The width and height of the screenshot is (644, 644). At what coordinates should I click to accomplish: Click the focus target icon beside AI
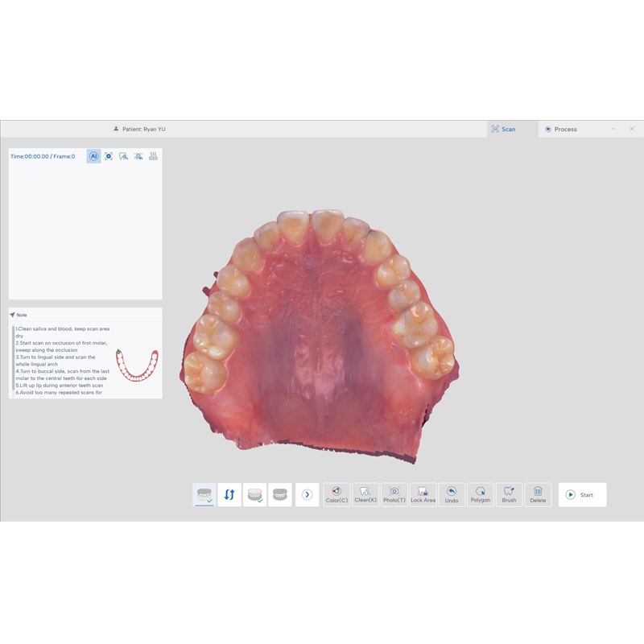pos(109,156)
